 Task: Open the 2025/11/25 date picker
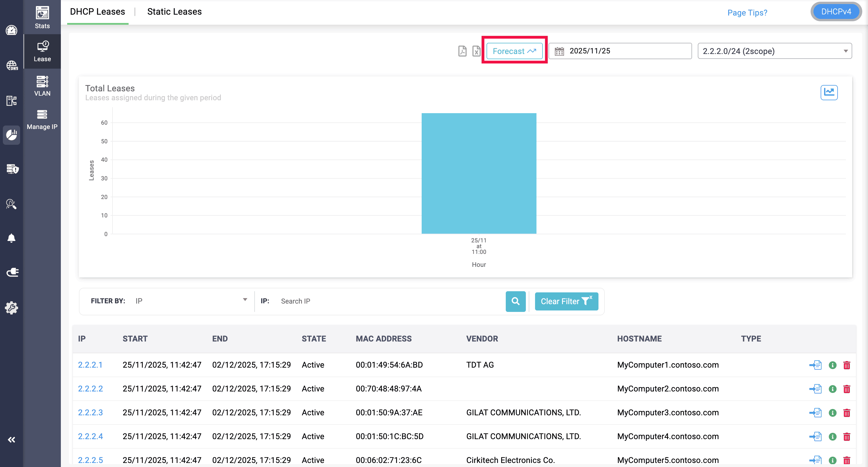(x=620, y=51)
